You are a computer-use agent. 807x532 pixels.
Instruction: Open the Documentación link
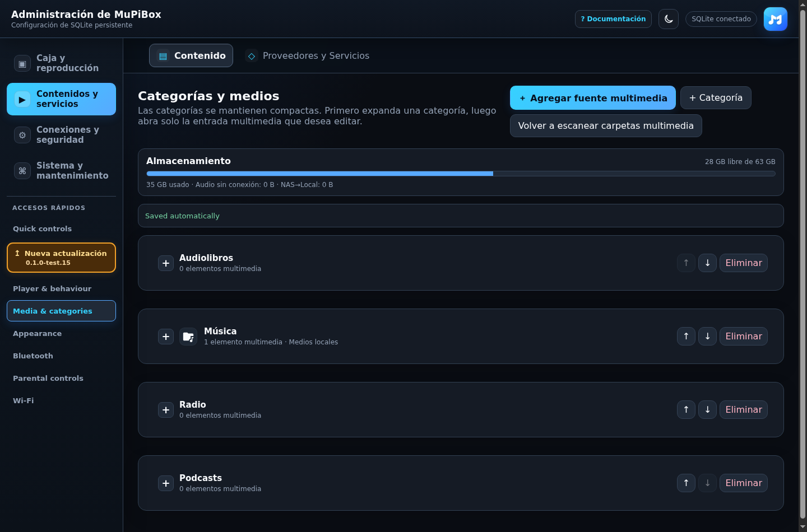pos(613,19)
